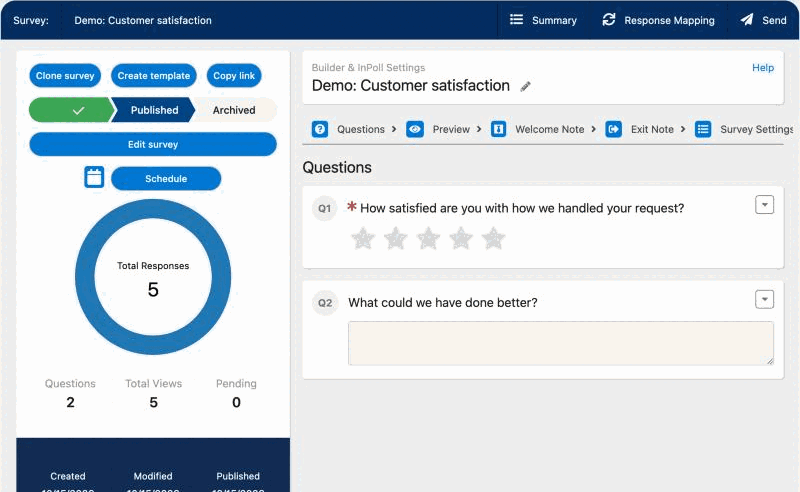Click the Edit survey button

coord(153,144)
